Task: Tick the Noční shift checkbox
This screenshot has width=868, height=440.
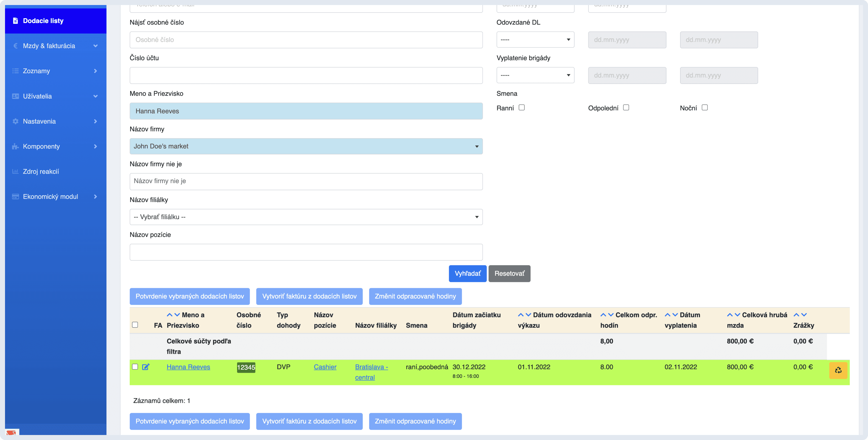Action: coord(705,107)
